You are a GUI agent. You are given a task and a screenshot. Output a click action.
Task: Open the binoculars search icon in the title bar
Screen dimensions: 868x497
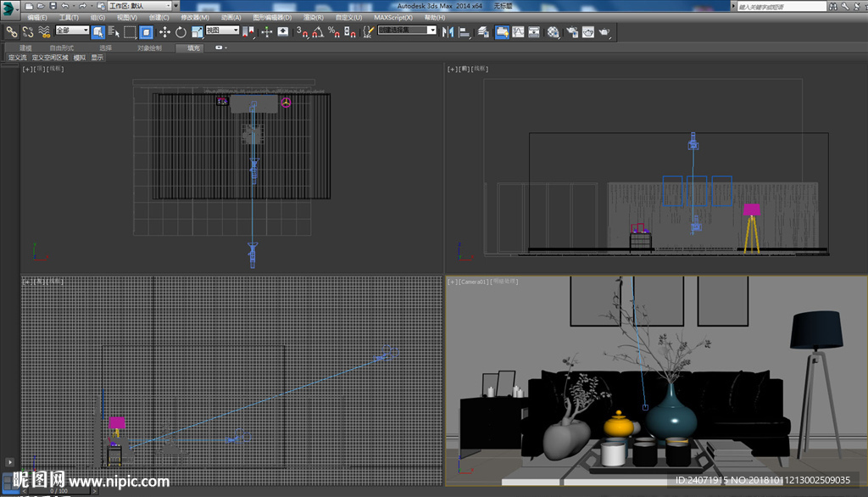[832, 6]
